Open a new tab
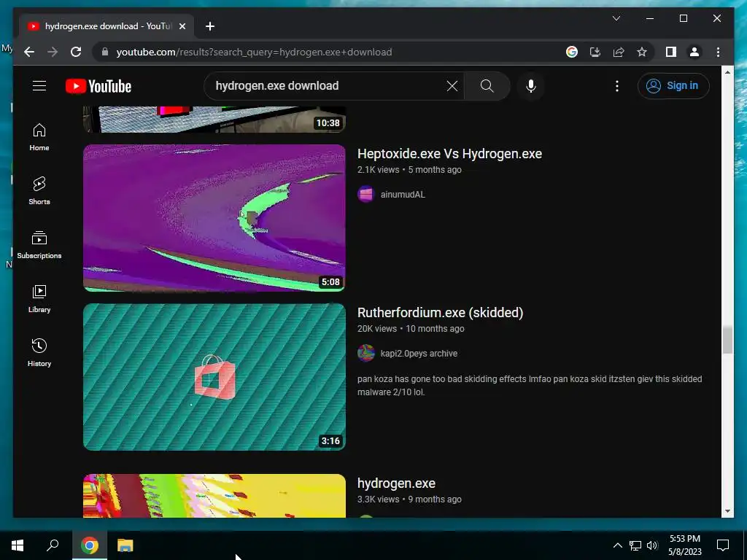Viewport: 747px width, 560px height. tap(210, 26)
